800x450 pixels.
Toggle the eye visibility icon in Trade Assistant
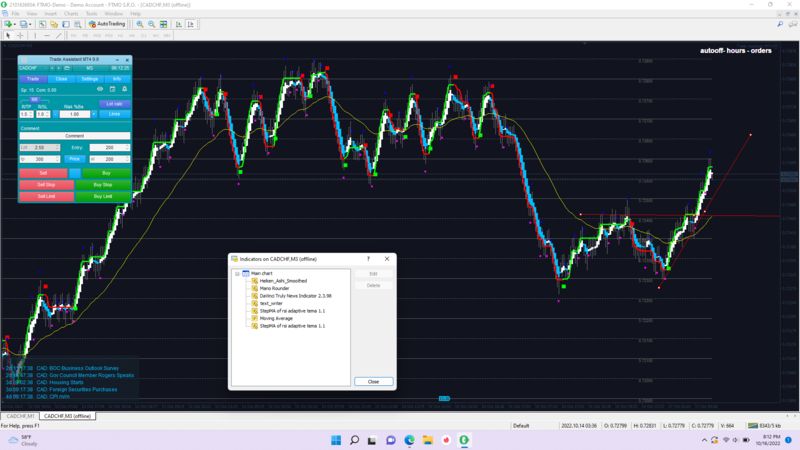click(99, 89)
